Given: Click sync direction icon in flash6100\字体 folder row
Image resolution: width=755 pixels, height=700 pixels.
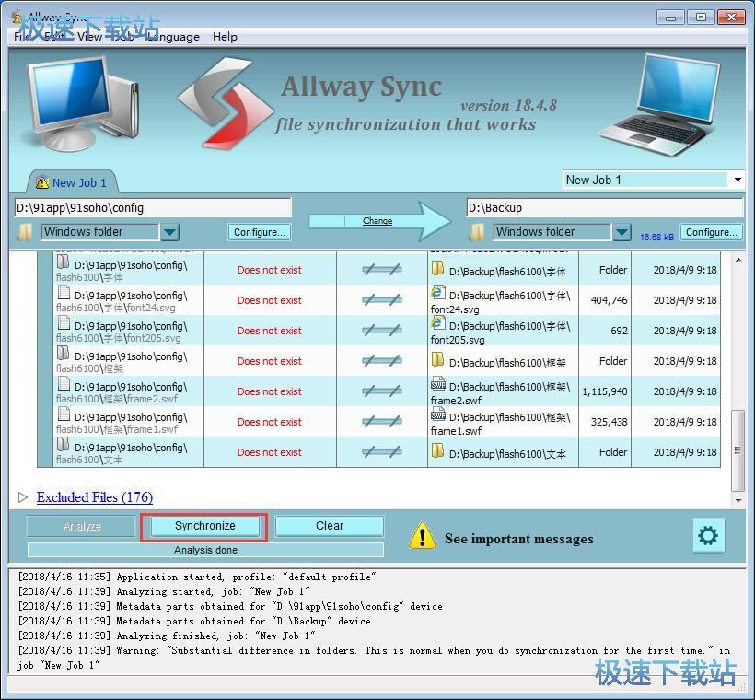Looking at the screenshot, I should pyautogui.click(x=382, y=269).
